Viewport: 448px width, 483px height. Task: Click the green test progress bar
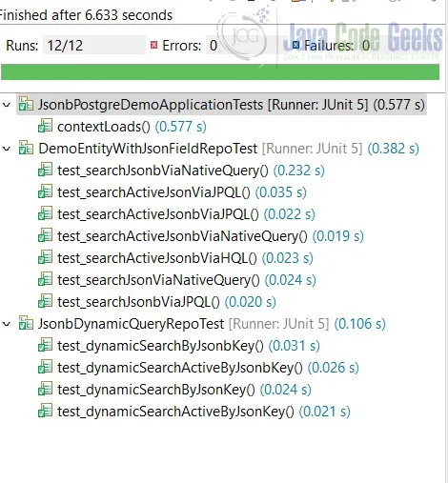point(220,71)
